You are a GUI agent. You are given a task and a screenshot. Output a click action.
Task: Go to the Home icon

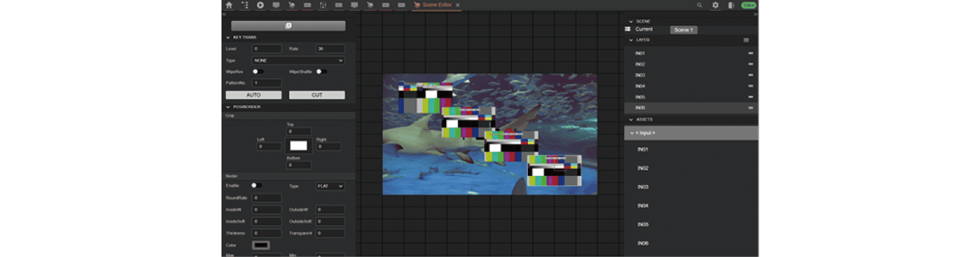[x=229, y=5]
